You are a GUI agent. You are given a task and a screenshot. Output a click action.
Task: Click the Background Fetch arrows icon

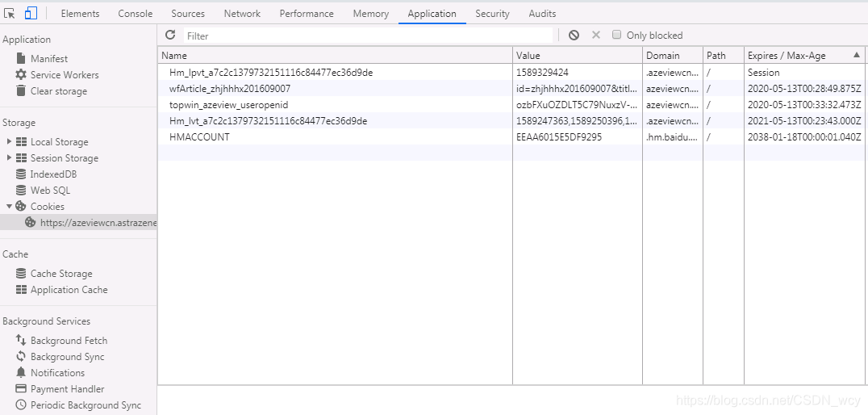pos(21,340)
